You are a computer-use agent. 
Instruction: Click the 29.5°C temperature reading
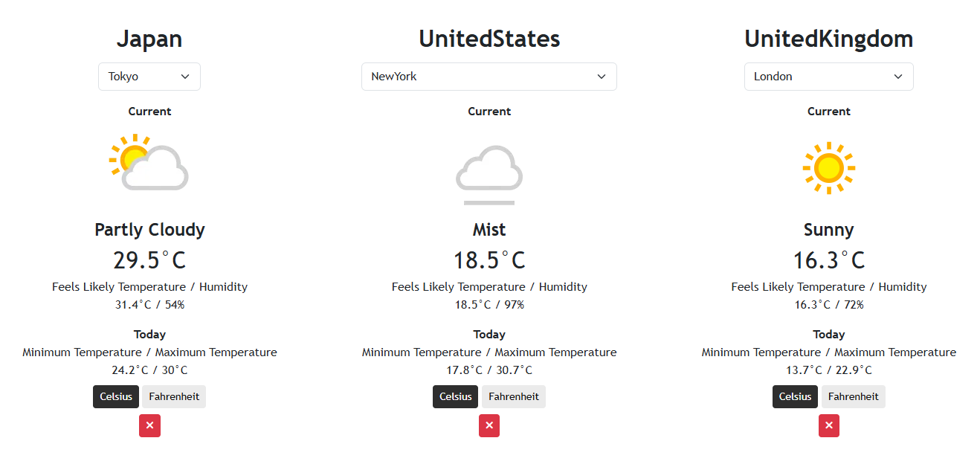click(x=149, y=260)
